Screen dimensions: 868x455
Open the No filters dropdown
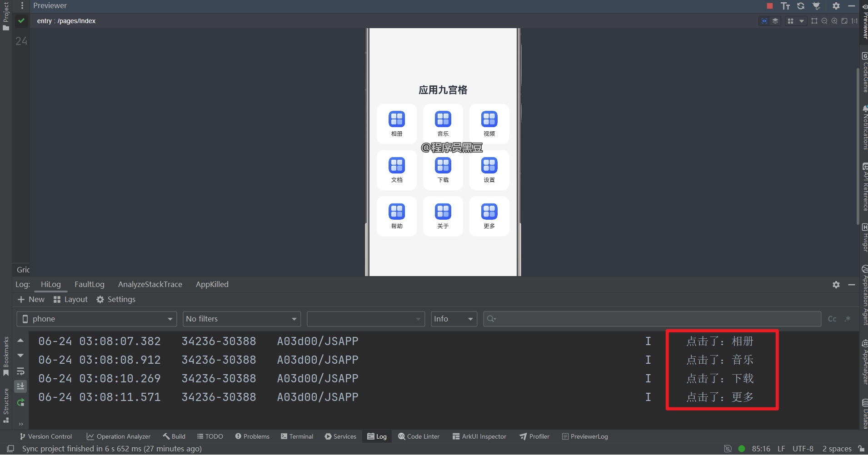click(242, 319)
